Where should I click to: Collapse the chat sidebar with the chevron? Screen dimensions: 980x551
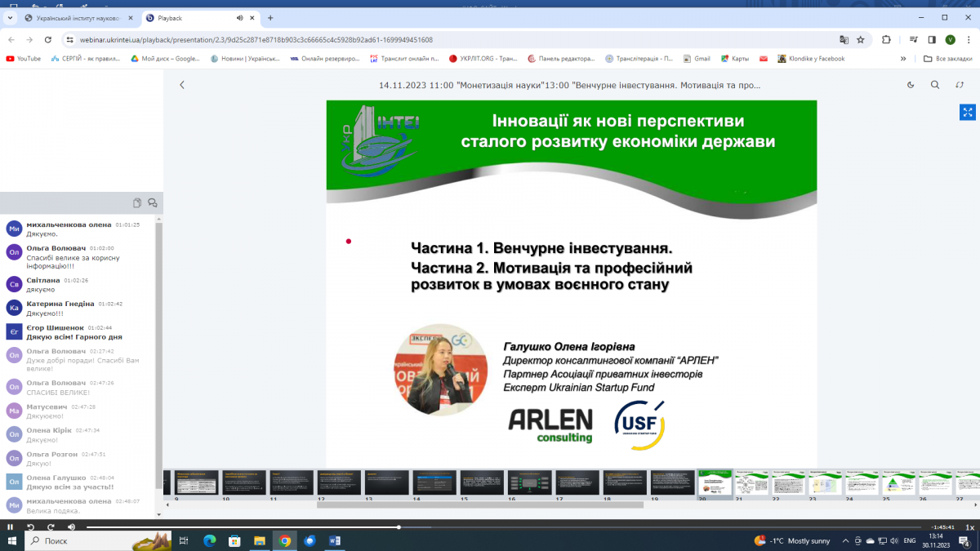click(182, 85)
